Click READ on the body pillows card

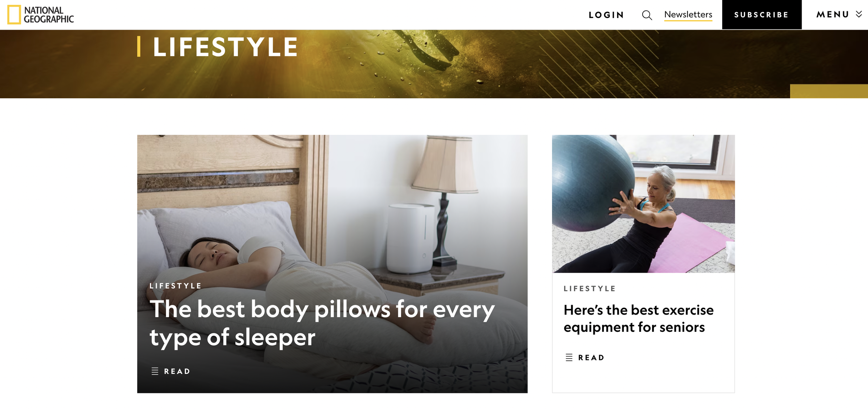point(177,371)
